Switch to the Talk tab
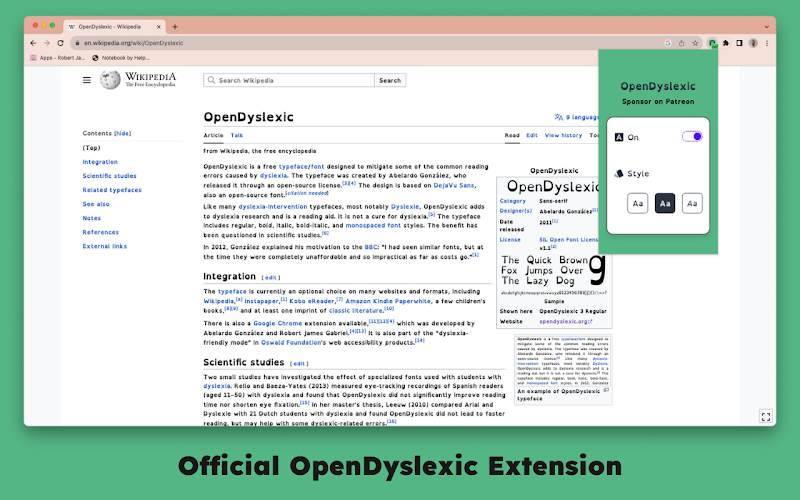 [x=237, y=135]
